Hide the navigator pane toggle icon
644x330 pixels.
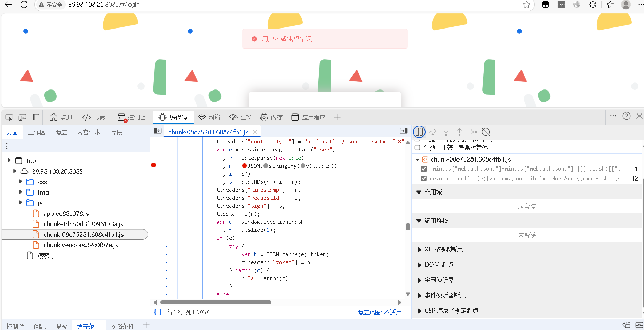point(158,131)
